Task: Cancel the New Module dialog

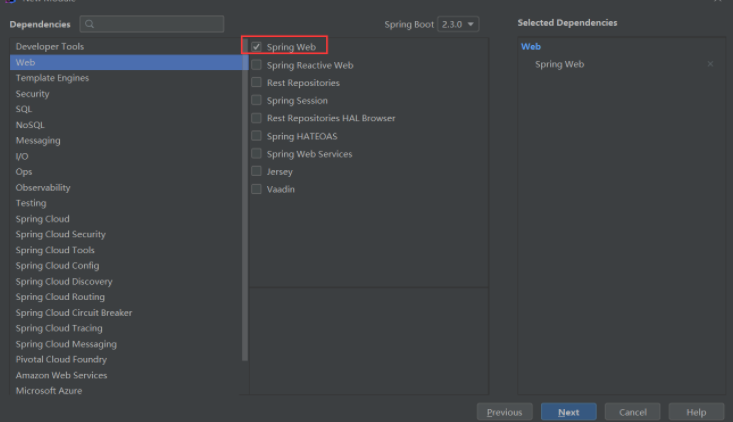Action: click(632, 412)
